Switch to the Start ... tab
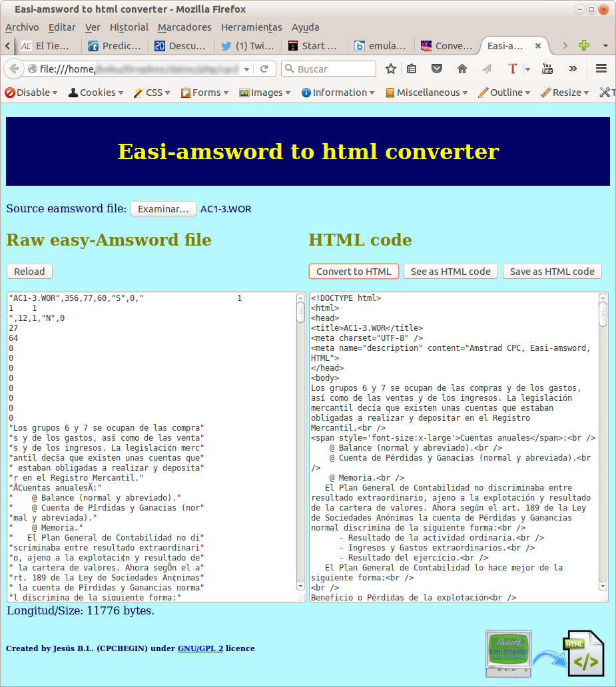This screenshot has width=616, height=687. 315,45
